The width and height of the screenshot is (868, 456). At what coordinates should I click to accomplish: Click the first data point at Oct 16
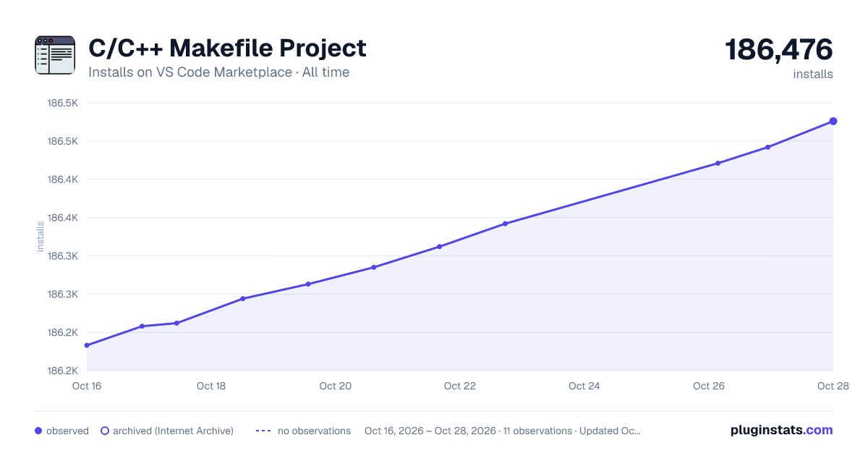(87, 345)
